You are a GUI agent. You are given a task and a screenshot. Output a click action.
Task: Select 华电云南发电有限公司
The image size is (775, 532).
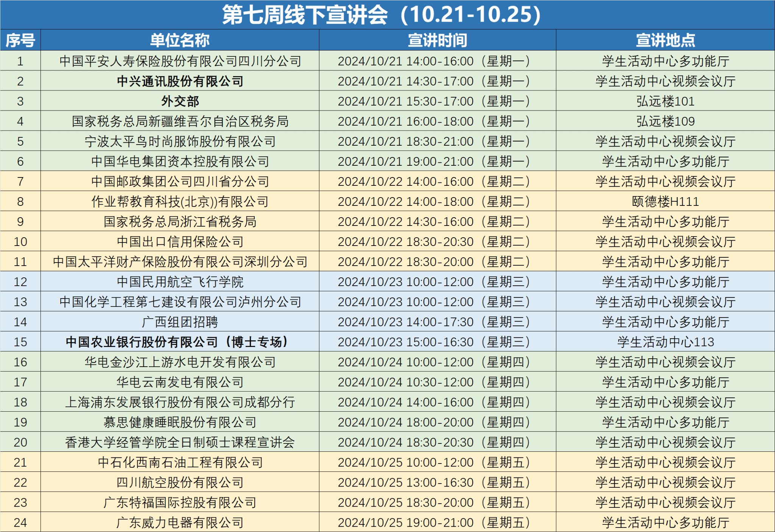180,382
